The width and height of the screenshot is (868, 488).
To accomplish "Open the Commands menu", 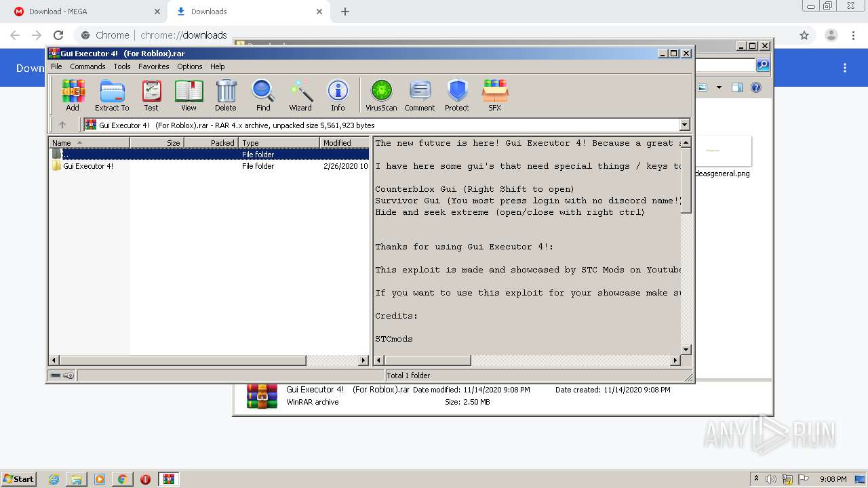I will (x=87, y=66).
